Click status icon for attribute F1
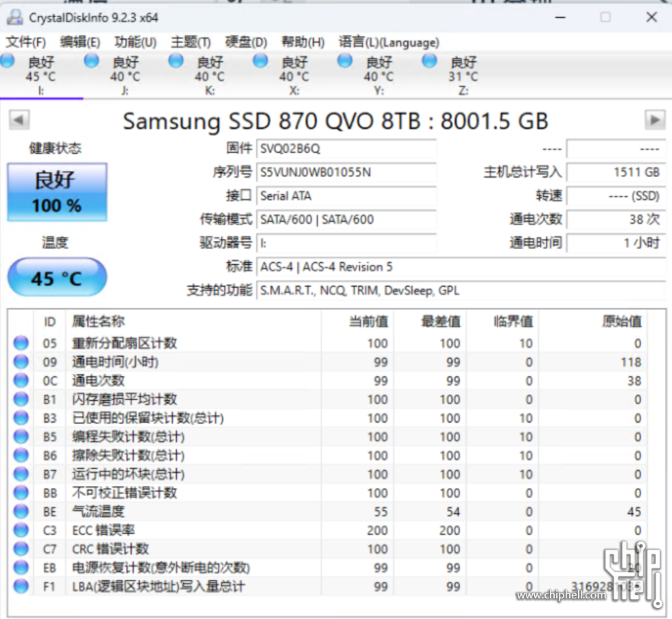 tap(21, 586)
